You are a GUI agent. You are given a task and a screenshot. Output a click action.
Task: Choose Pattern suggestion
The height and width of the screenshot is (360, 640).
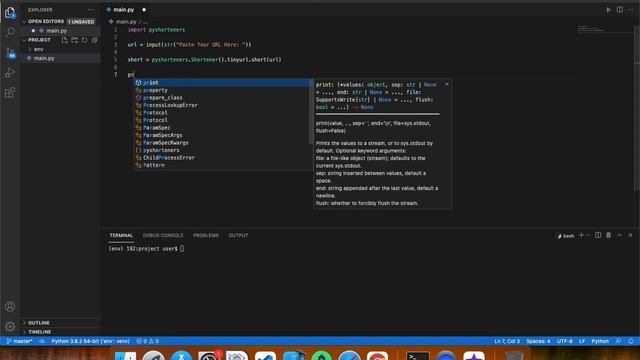223,165
